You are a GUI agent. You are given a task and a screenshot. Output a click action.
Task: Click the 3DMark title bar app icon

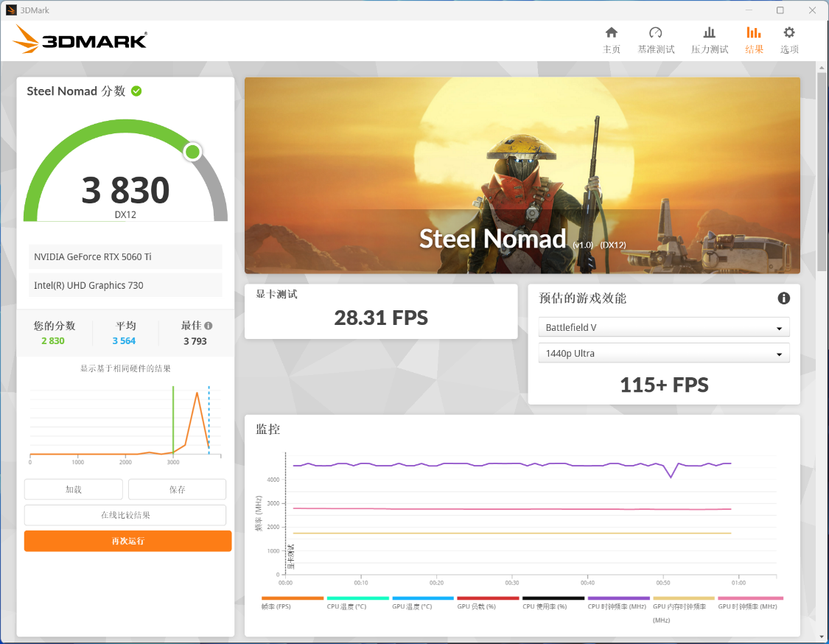(x=11, y=10)
